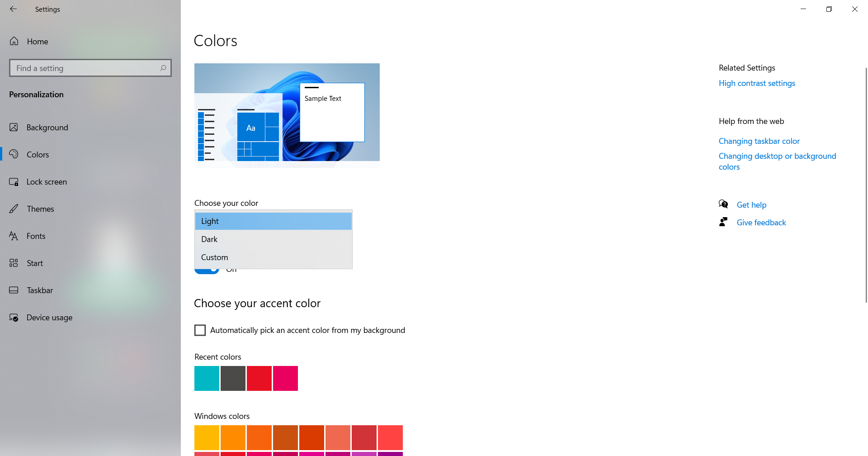The image size is (868, 456).
Task: Go to Lock screen settings
Action: point(90,182)
